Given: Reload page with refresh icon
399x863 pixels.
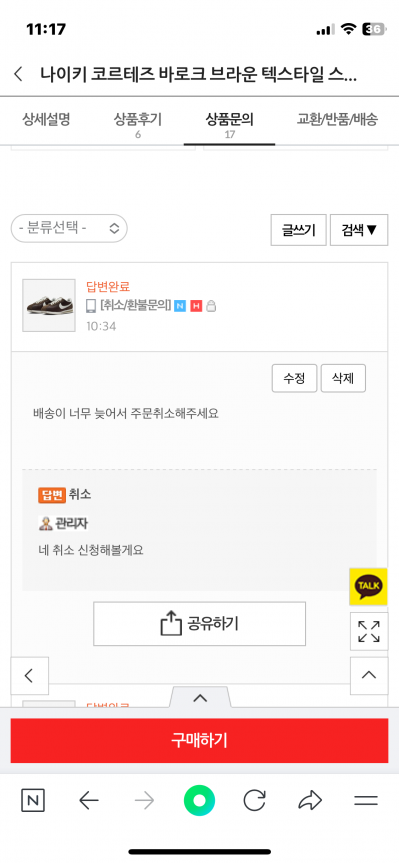Looking at the screenshot, I should coord(254,800).
